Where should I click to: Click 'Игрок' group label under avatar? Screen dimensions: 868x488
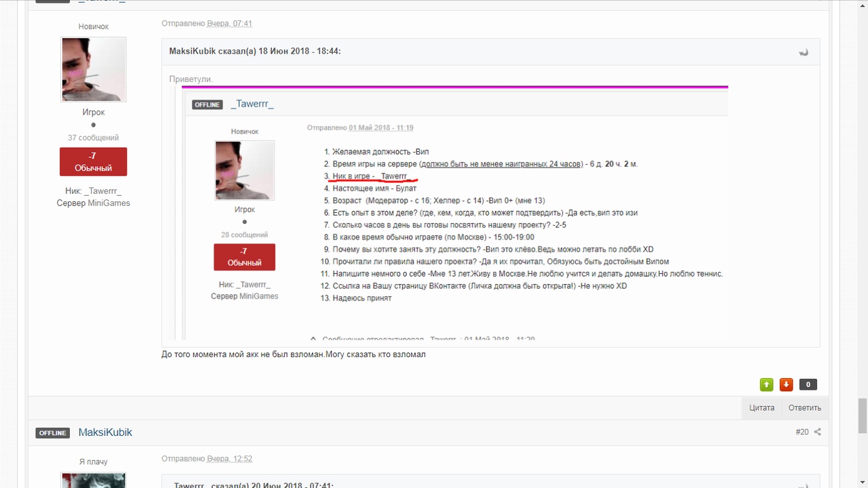click(x=94, y=113)
